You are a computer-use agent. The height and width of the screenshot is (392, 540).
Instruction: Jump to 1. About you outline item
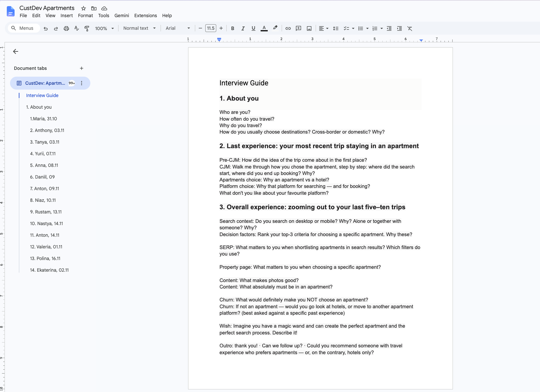click(39, 107)
